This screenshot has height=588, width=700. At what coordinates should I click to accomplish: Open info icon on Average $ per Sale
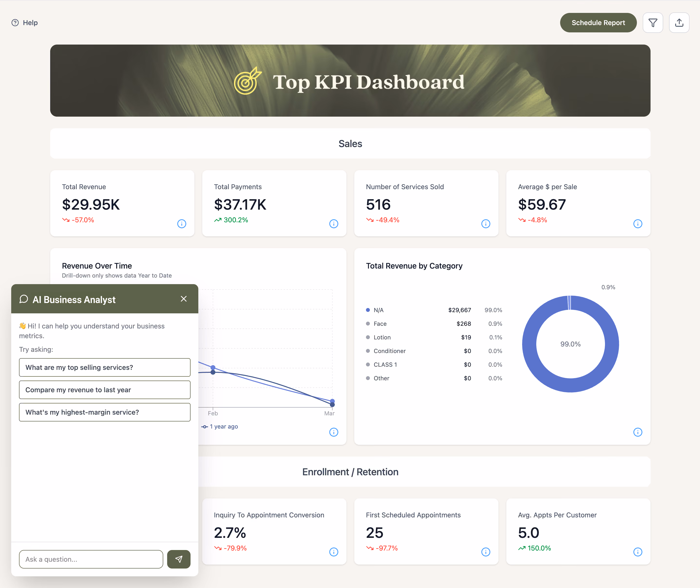point(638,224)
